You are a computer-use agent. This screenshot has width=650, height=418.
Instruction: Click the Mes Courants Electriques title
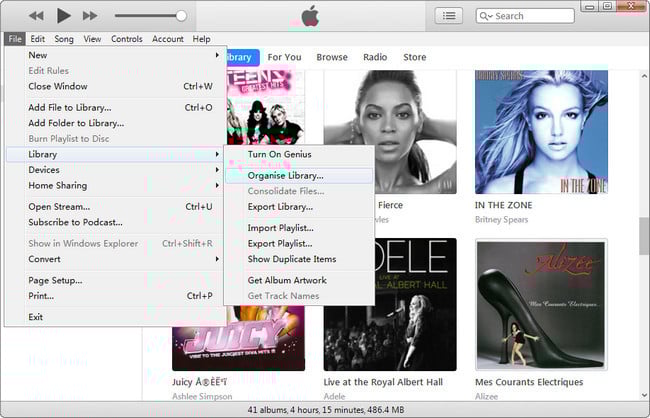click(529, 382)
